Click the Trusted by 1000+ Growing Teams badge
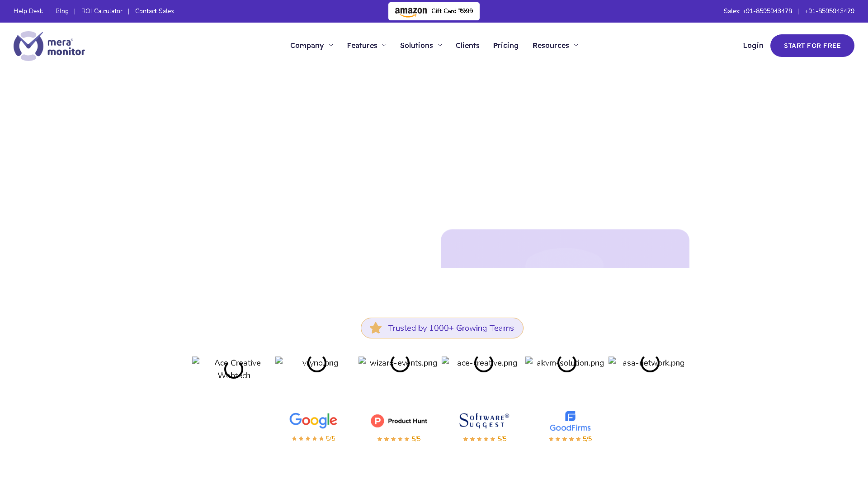 442,328
